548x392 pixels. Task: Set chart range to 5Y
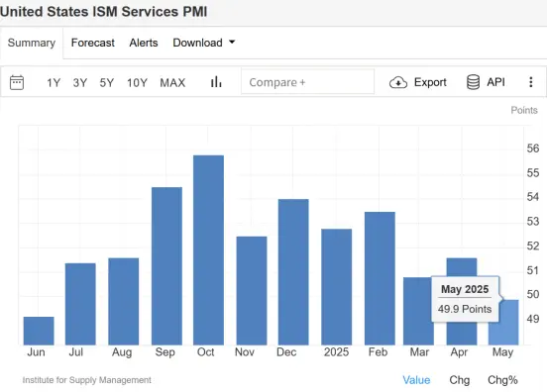[x=107, y=83]
